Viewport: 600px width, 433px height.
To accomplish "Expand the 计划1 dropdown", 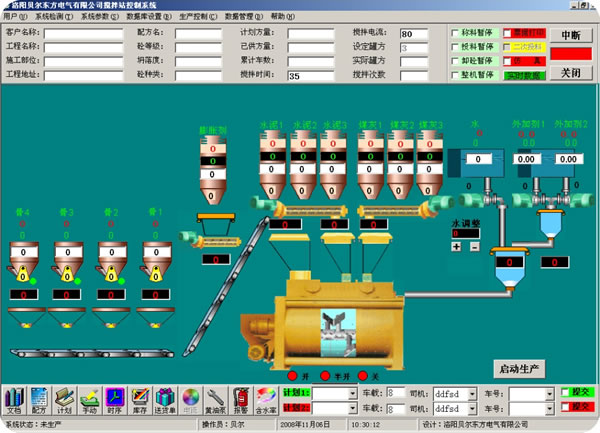I will pyautogui.click(x=352, y=394).
